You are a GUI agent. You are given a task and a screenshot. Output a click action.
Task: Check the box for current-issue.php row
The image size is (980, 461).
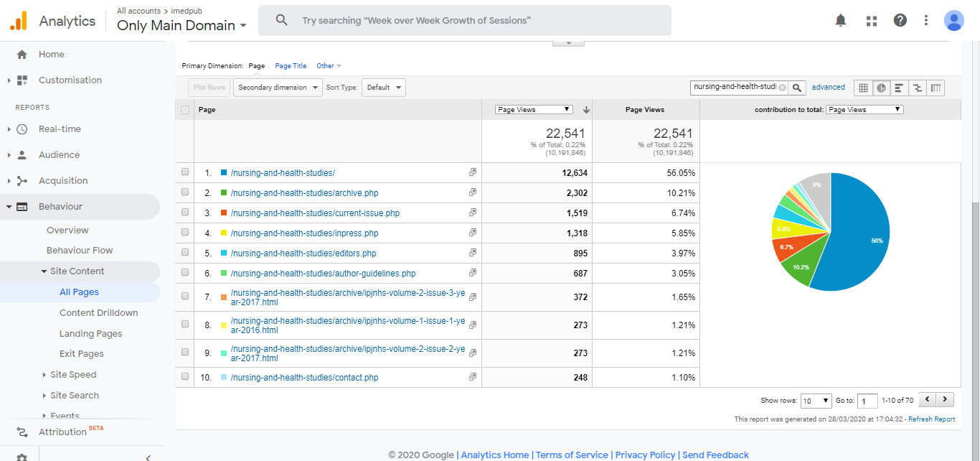tap(185, 213)
